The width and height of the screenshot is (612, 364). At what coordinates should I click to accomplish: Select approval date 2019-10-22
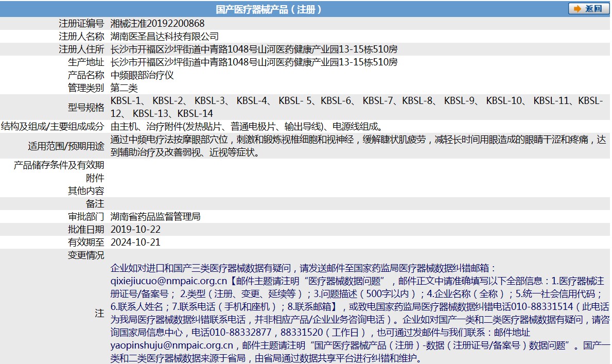click(135, 230)
